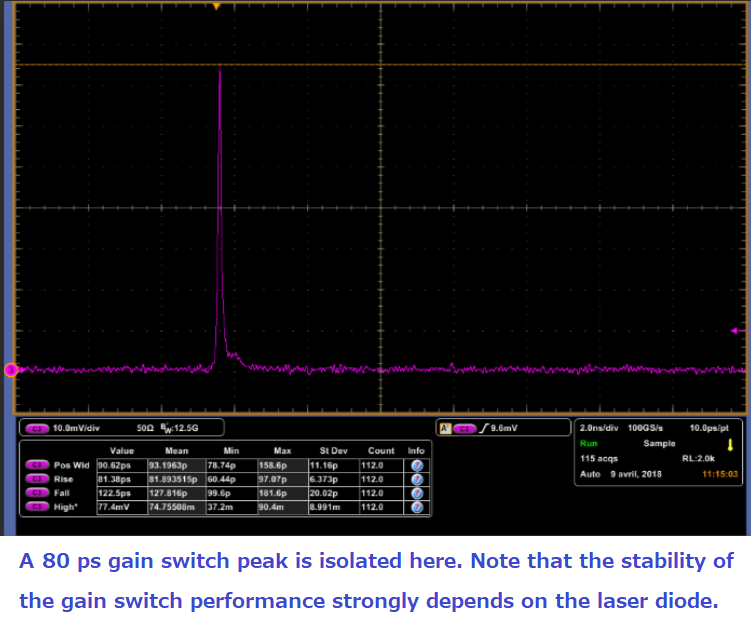
Task: Click the C3 badge next to Rise
Action: 38,479
